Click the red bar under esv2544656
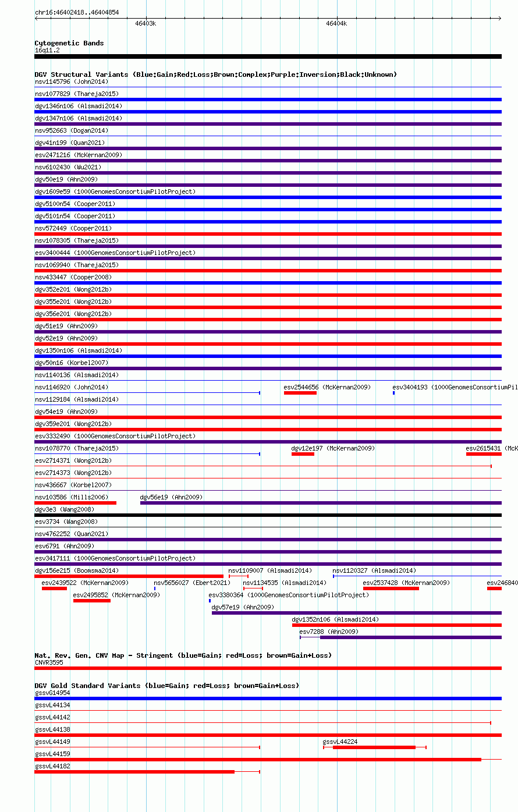Viewport: 518px width, 812px height. coord(300,393)
